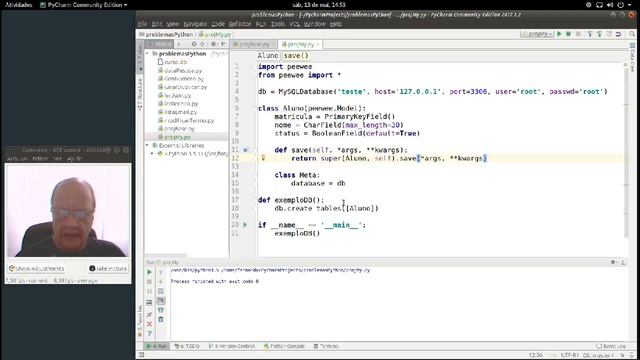Image resolution: width=640 pixels, height=360 pixels.
Task: Click down-the-stack-trace arrow in Run panel
Action: click(161, 282)
